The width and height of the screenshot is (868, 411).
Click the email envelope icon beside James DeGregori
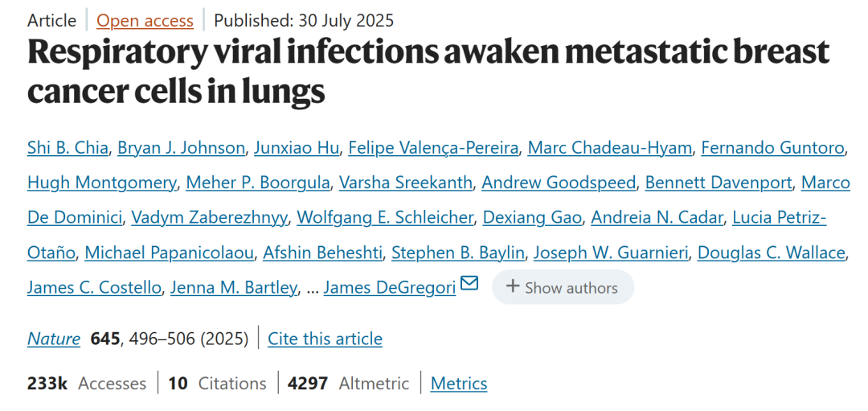coord(469,285)
